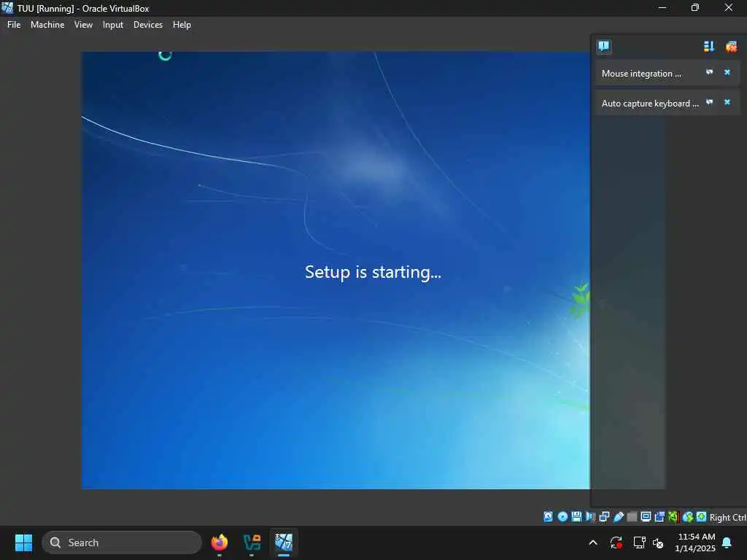Open the VirtualBox Manager taskbar icon
747x560 pixels.
[x=252, y=542]
